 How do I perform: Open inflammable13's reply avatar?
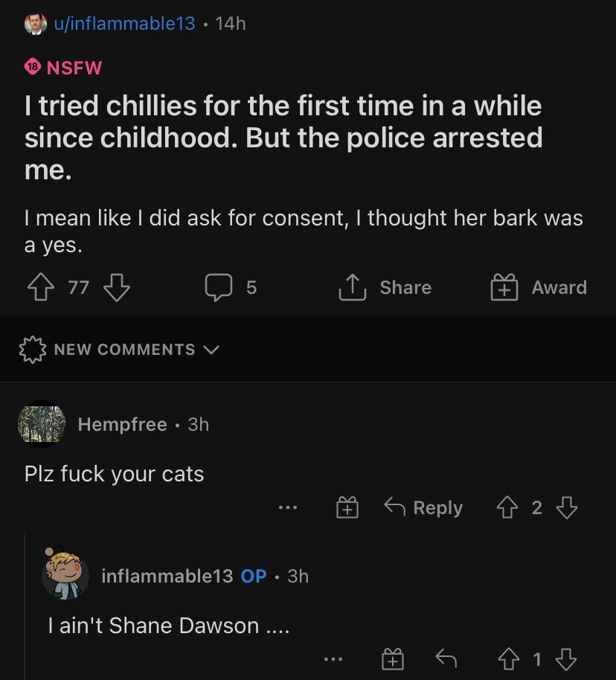pos(65,574)
